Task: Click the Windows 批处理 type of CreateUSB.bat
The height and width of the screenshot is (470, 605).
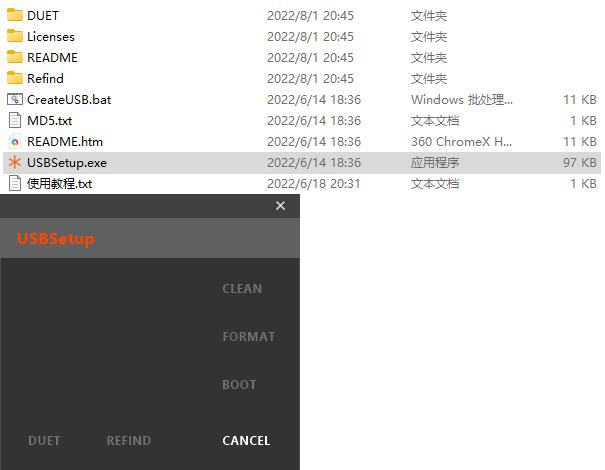Action: [x=462, y=100]
